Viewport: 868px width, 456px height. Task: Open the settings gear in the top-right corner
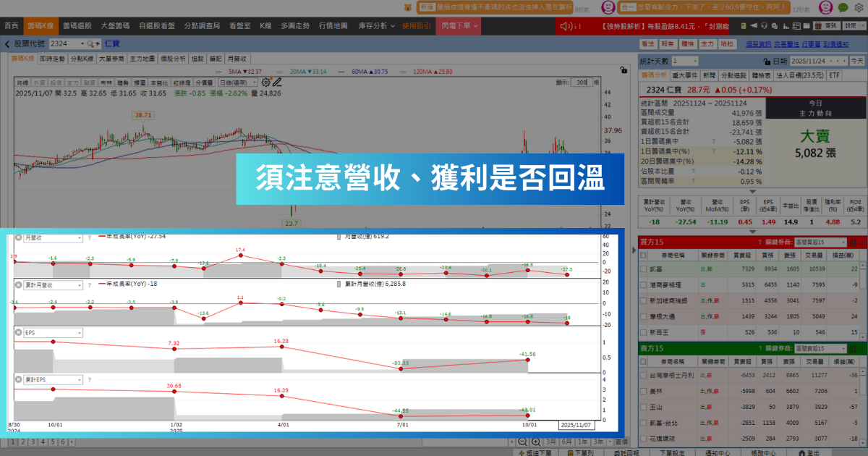(x=859, y=8)
